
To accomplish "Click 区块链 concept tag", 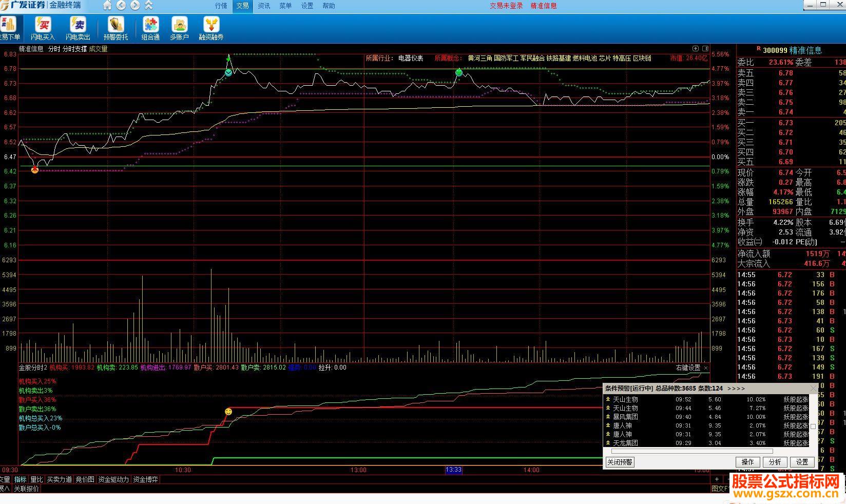I will 642,58.
